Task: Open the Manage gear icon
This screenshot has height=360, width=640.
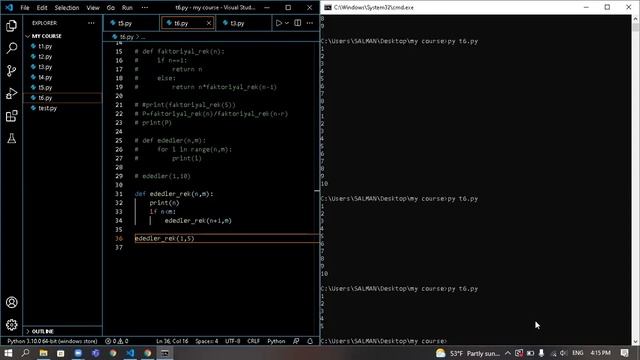Action: [x=11, y=325]
